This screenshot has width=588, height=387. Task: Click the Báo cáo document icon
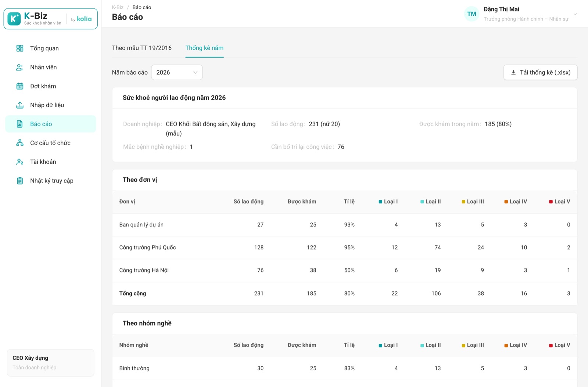(20, 124)
